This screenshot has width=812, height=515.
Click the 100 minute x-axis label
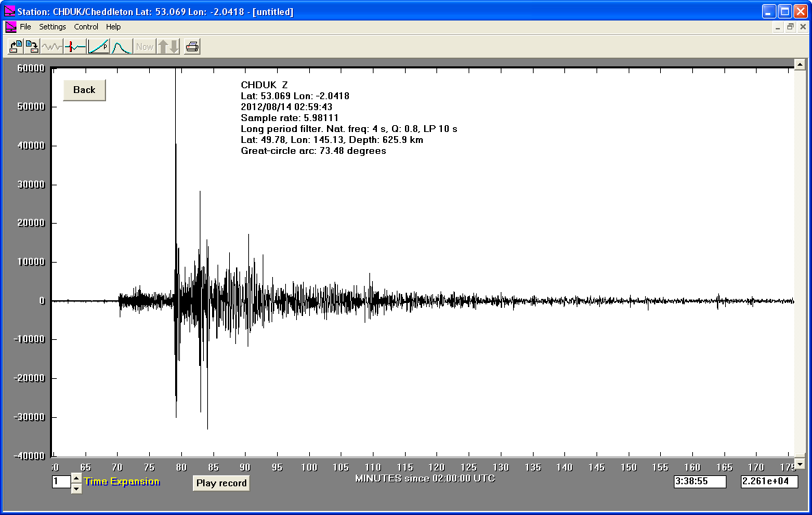pyautogui.click(x=309, y=467)
